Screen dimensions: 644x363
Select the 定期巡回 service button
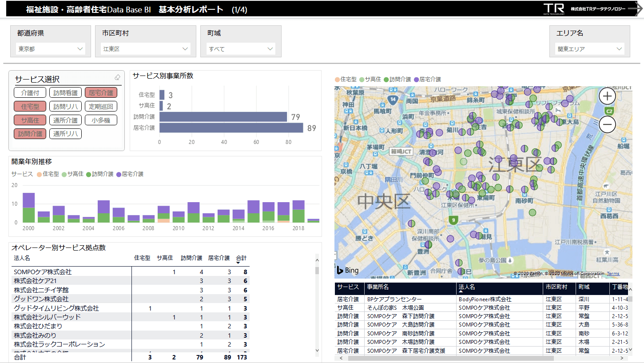click(x=101, y=107)
